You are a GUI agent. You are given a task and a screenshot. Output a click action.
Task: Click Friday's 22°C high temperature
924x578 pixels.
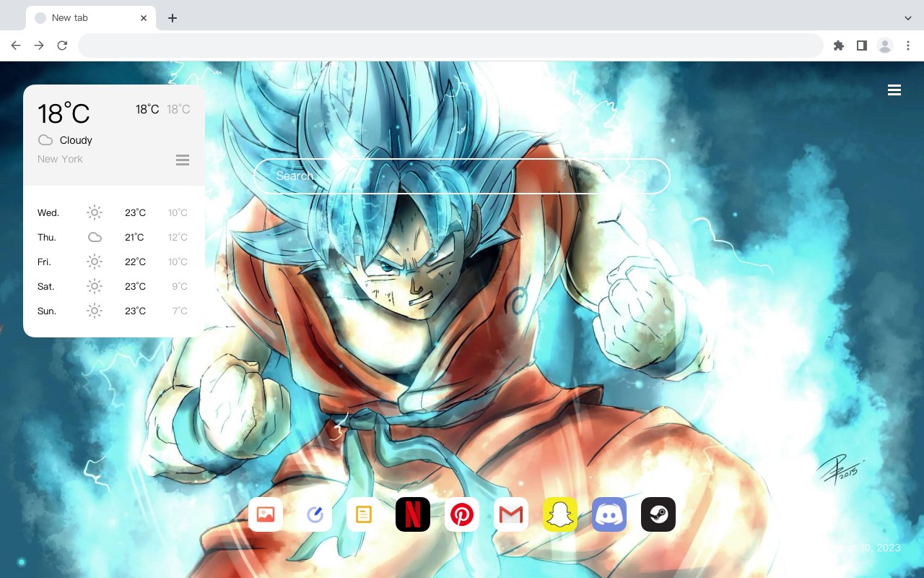(x=135, y=262)
